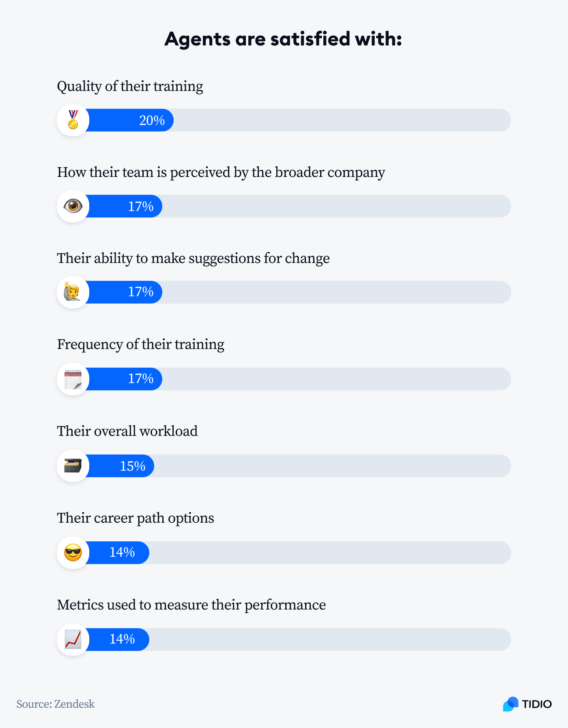Click the raised-hand person icon
This screenshot has width=568, height=728.
pyautogui.click(x=73, y=292)
